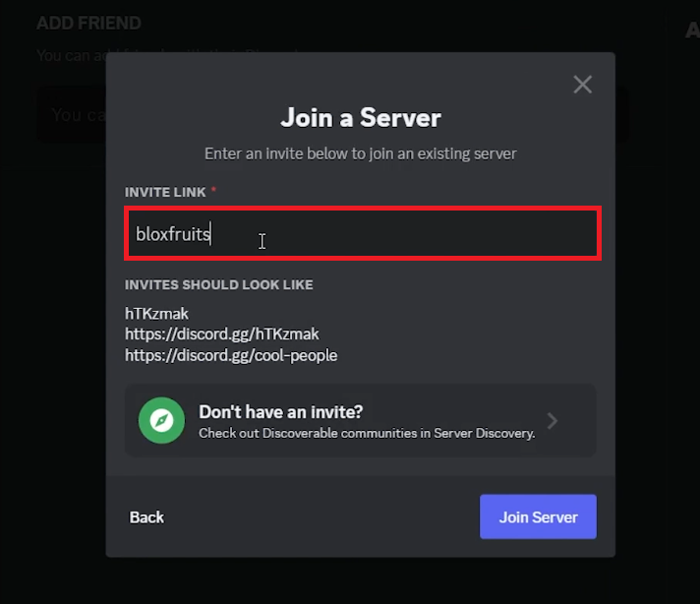Click the chevron arrow beside Don't have an invite
700x604 pixels.
tap(553, 421)
